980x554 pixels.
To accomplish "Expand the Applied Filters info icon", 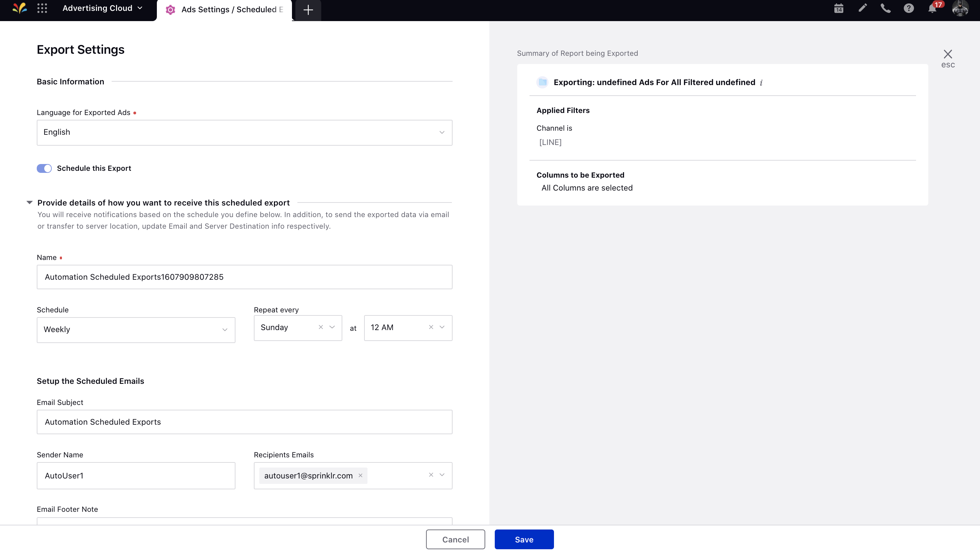I will [x=761, y=82].
